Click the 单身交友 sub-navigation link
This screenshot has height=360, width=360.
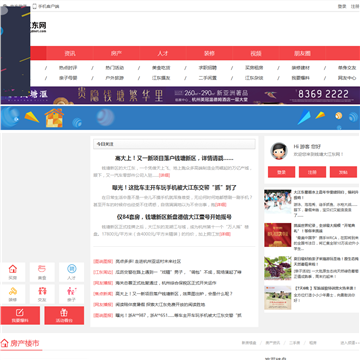(x=347, y=68)
